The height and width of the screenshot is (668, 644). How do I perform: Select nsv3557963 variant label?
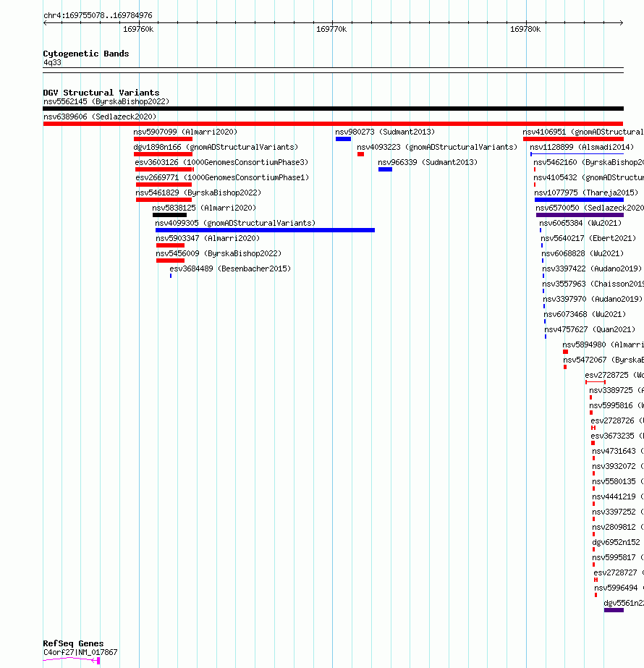[x=593, y=284]
